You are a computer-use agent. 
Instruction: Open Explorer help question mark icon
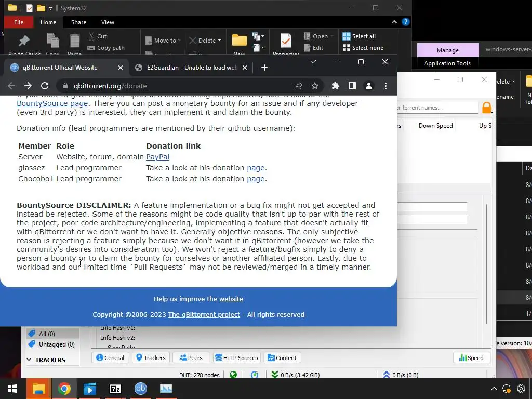[x=405, y=22]
